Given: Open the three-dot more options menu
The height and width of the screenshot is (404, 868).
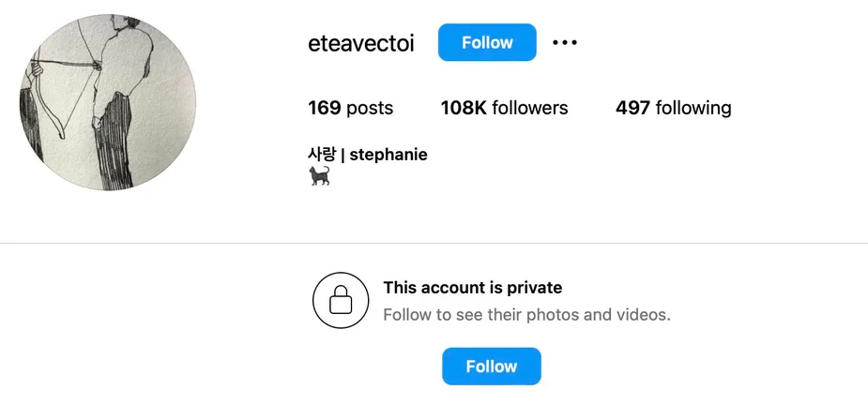Looking at the screenshot, I should tap(565, 42).
